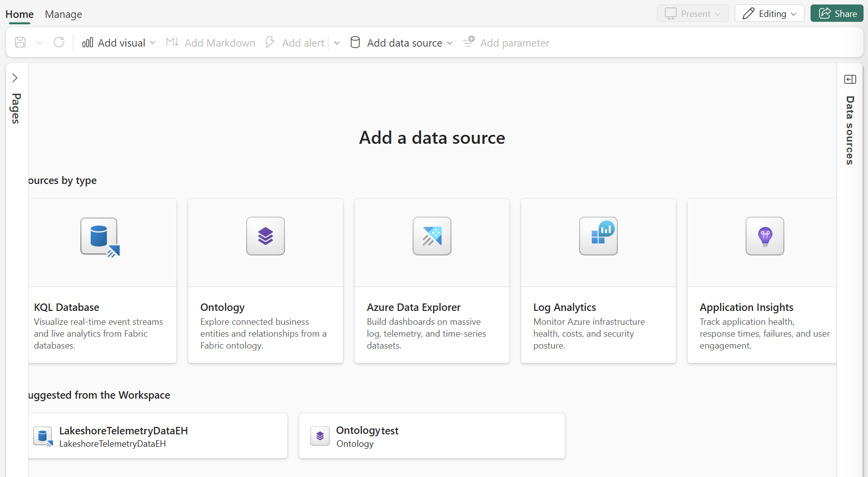Viewport: 868px width, 477px height.
Task: Click the Add data source cylinder icon
Action: pyautogui.click(x=355, y=43)
